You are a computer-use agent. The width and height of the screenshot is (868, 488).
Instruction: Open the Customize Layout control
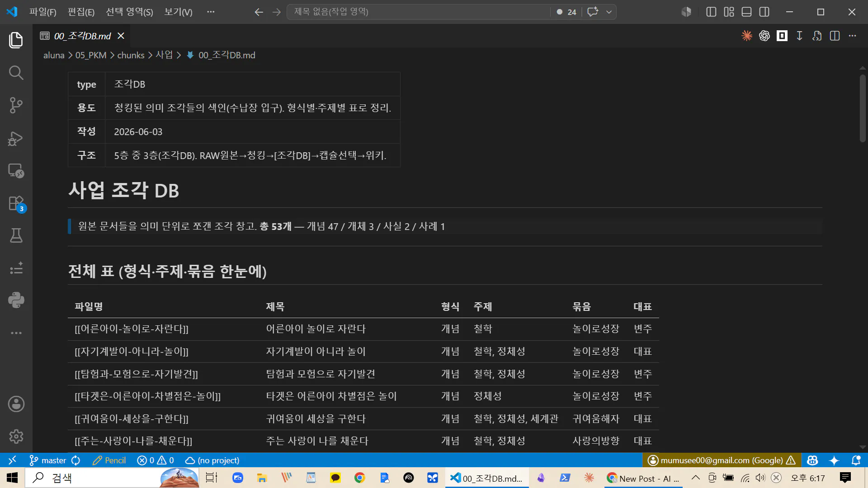pos(729,12)
